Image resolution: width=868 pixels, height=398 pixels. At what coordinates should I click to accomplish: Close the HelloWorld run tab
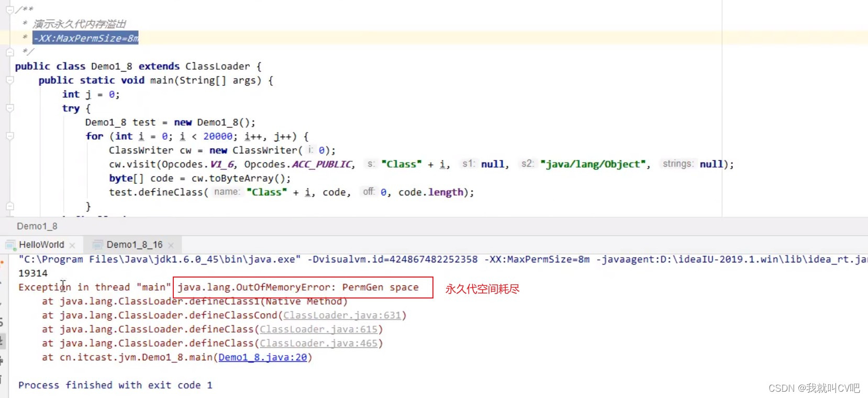(72, 245)
